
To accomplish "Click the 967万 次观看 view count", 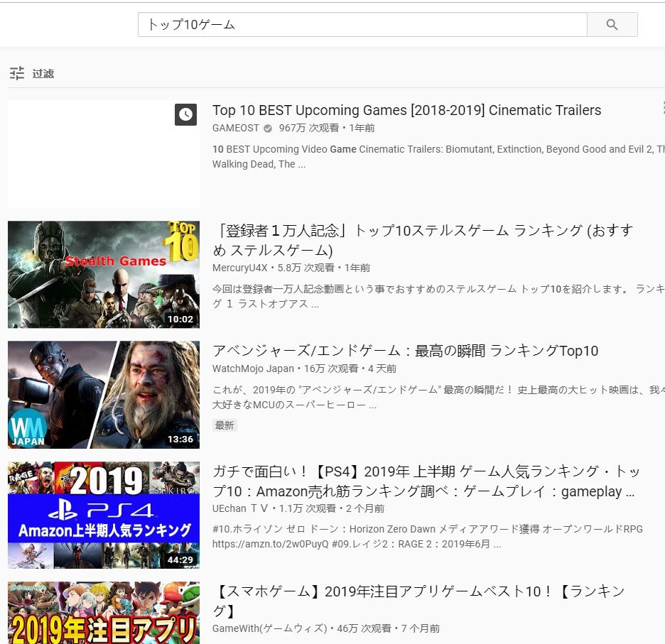I will 309,128.
